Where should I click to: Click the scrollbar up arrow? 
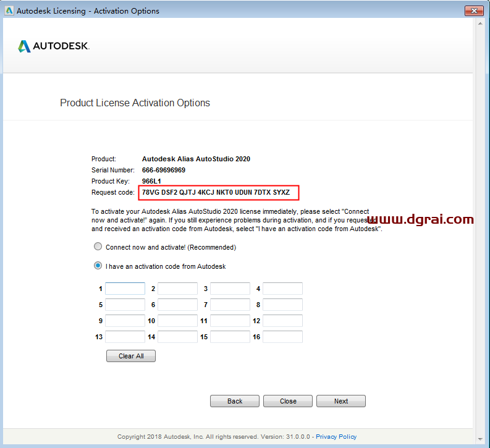[480, 23]
